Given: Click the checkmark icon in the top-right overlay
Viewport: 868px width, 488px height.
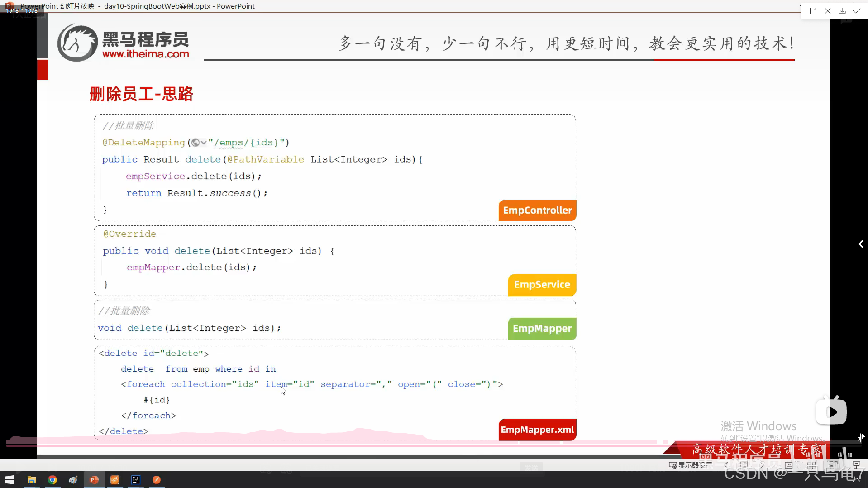Looking at the screenshot, I should (x=856, y=10).
